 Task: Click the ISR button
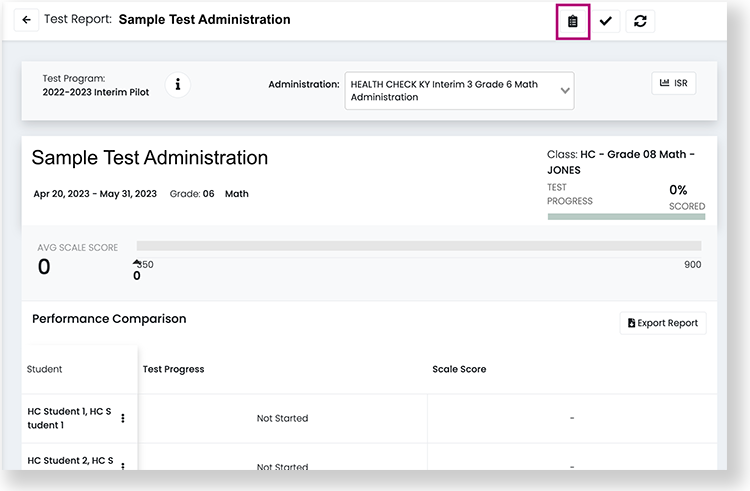tap(673, 83)
